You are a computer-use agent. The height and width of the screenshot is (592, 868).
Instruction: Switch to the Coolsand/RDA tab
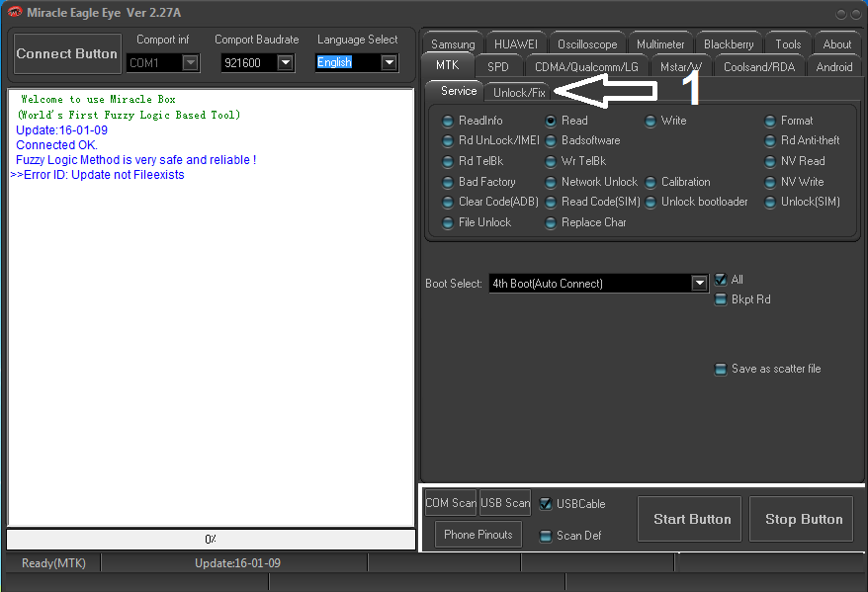click(759, 67)
